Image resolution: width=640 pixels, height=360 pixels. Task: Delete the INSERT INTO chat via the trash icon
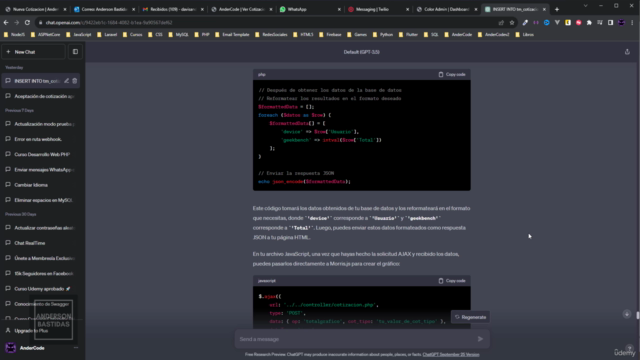pos(75,81)
